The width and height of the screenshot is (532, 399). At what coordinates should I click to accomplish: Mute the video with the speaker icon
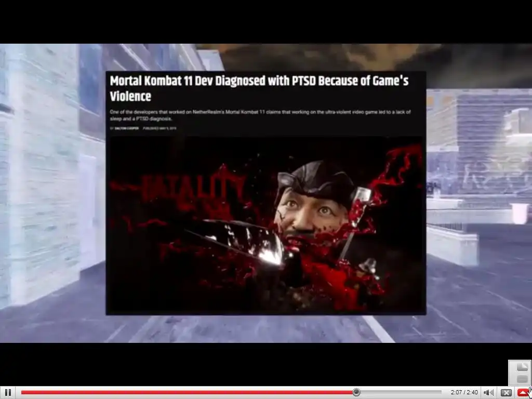488,393
